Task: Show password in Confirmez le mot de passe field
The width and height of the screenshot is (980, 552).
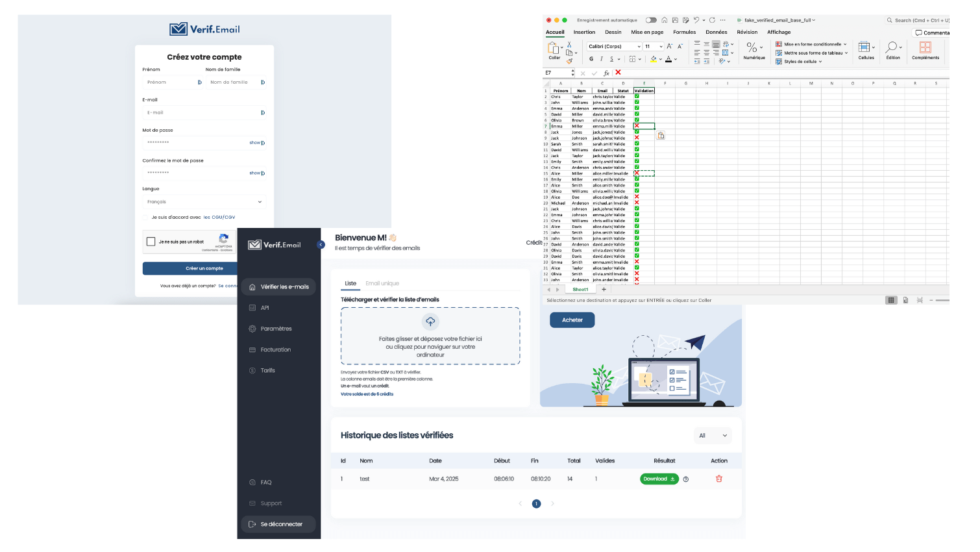Action: (255, 173)
